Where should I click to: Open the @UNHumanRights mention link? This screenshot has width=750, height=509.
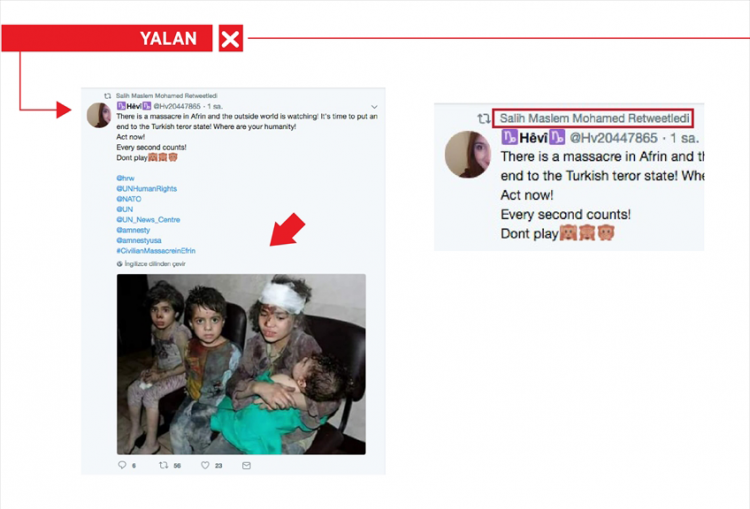click(146, 188)
